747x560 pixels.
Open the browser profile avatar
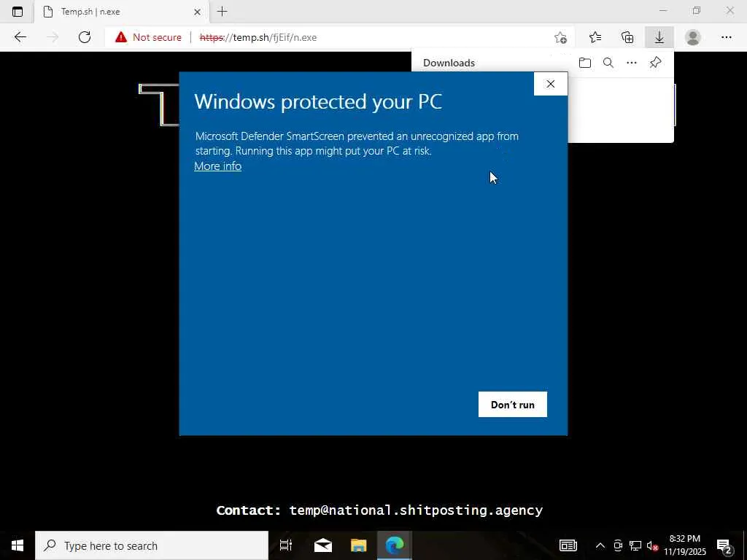coord(693,37)
